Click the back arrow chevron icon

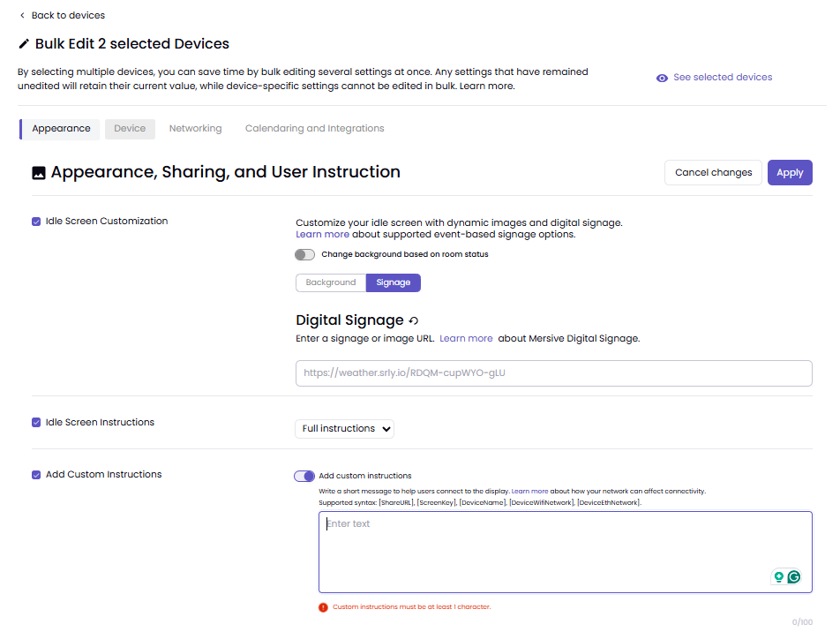click(x=22, y=16)
